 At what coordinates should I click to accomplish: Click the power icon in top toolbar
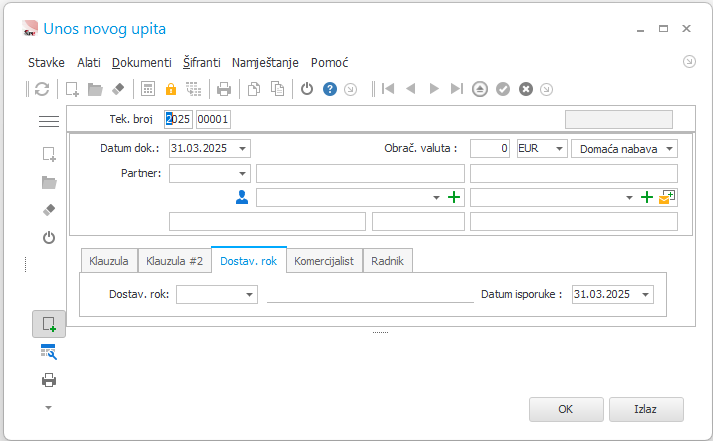[307, 89]
